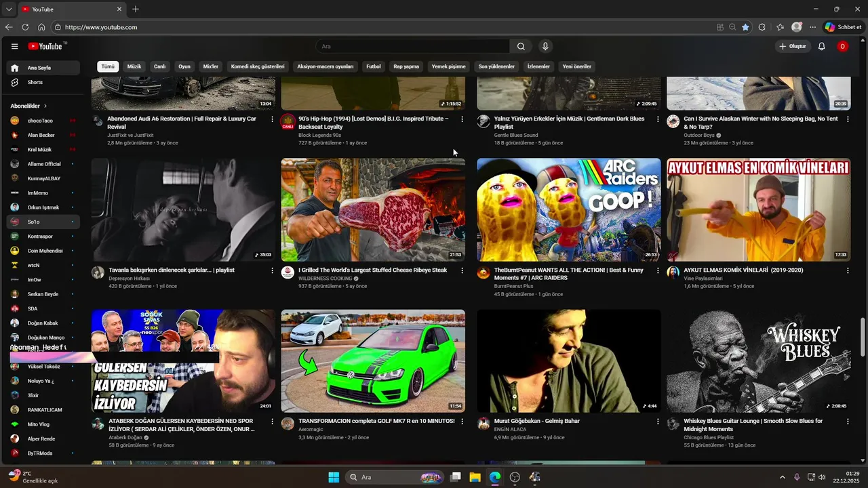Screen dimensions: 868x488
Task: Open options for Yalnız Yürüyen Erkekler playlist
Action: [x=658, y=119]
